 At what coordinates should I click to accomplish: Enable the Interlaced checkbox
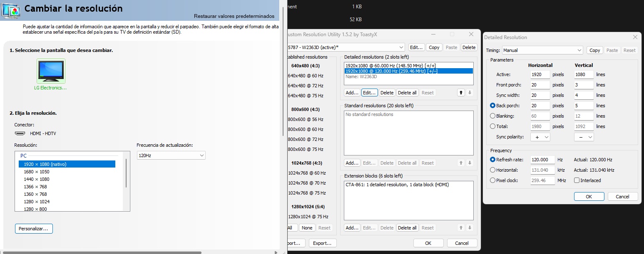[x=577, y=180]
